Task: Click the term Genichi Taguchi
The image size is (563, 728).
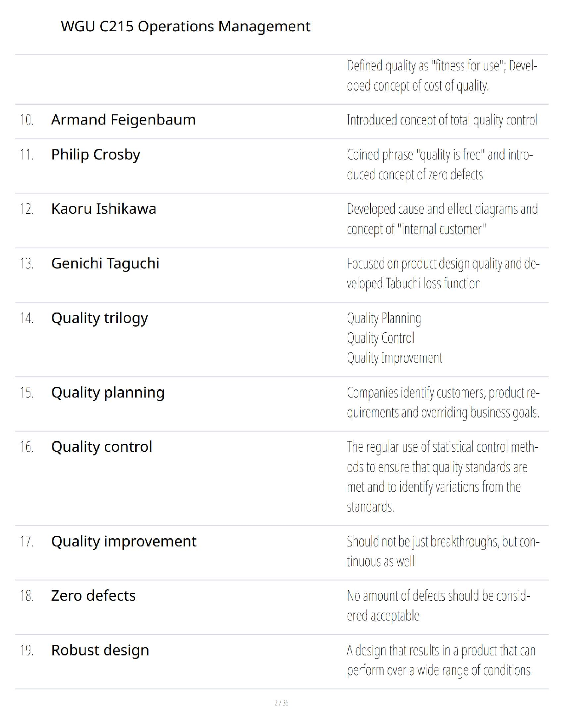Action: [x=105, y=263]
